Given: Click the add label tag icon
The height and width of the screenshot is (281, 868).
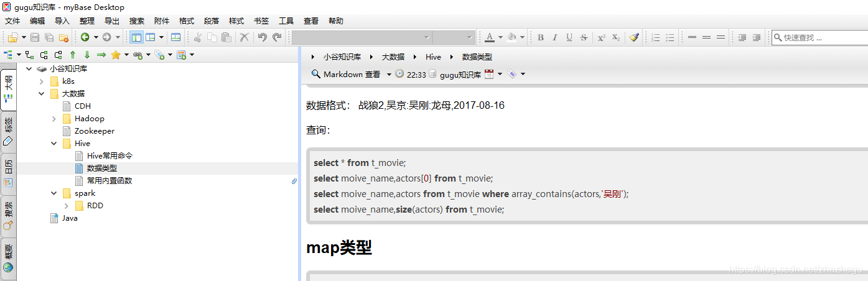Looking at the screenshot, I should (x=159, y=55).
